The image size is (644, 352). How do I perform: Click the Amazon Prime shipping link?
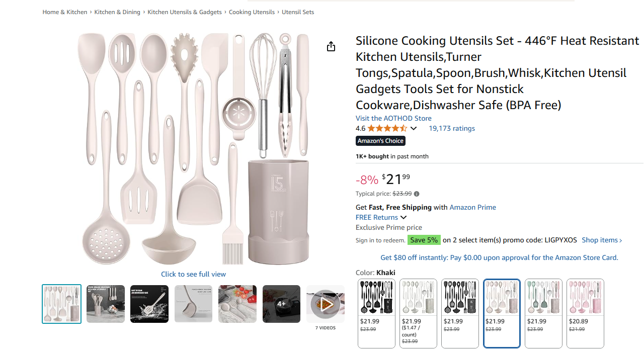coord(472,207)
